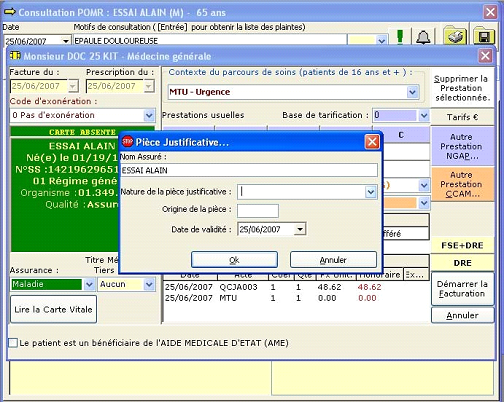
Task: Click the yellow arrow icon in Consultation title
Action: 10,12
